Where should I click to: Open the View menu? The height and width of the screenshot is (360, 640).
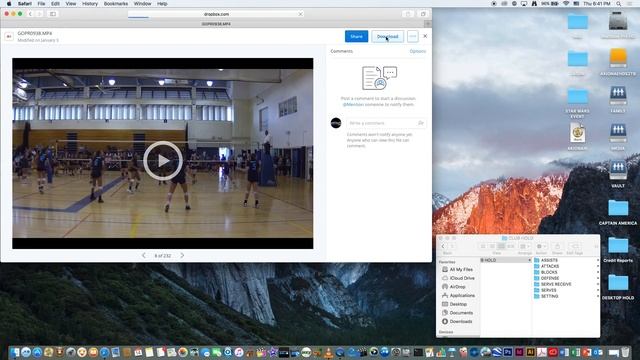(x=71, y=4)
